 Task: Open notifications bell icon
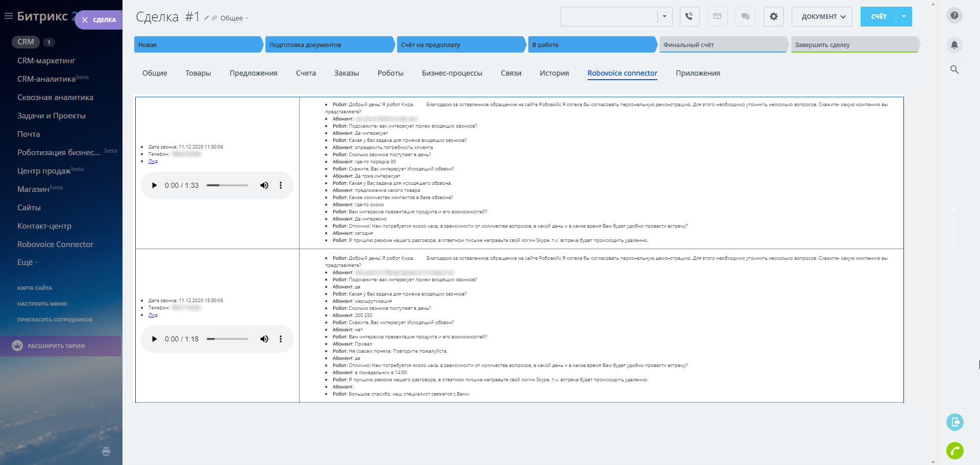pos(954,45)
